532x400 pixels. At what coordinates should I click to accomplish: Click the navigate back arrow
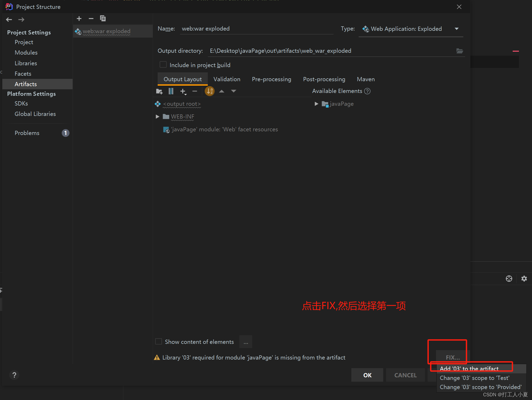9,20
